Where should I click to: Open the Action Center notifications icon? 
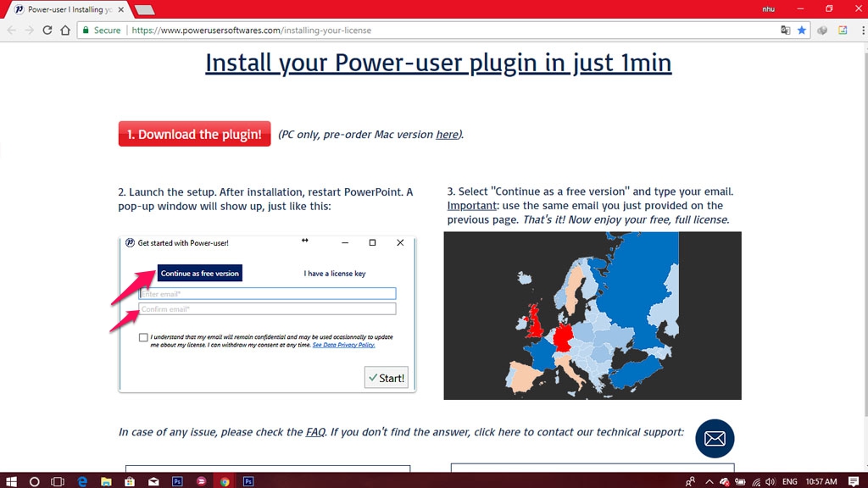(x=854, y=482)
